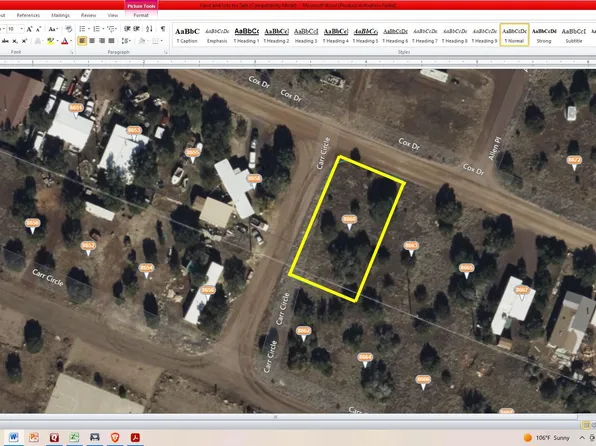Click the Decrease Indent icon
The image size is (596, 446).
click(127, 29)
